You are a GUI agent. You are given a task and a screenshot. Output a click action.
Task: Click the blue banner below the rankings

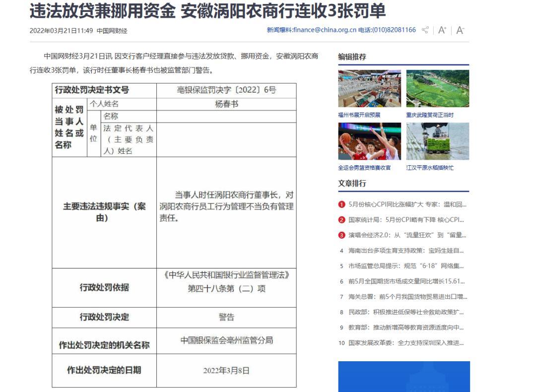tap(404, 376)
